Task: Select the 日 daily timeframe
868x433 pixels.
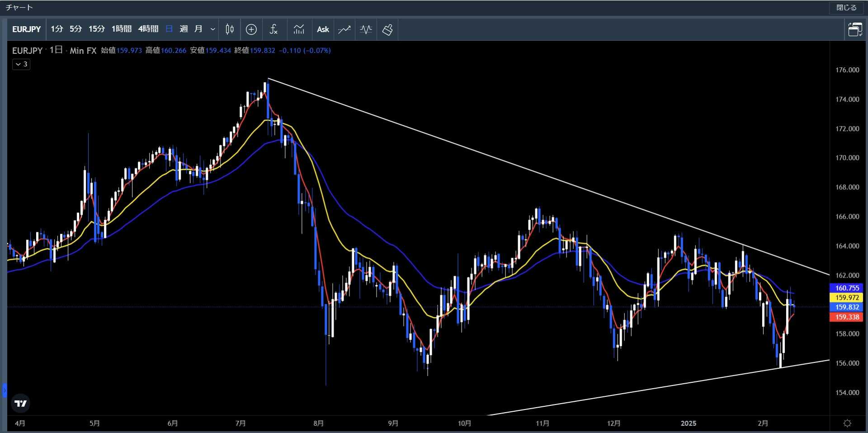Action: tap(169, 29)
